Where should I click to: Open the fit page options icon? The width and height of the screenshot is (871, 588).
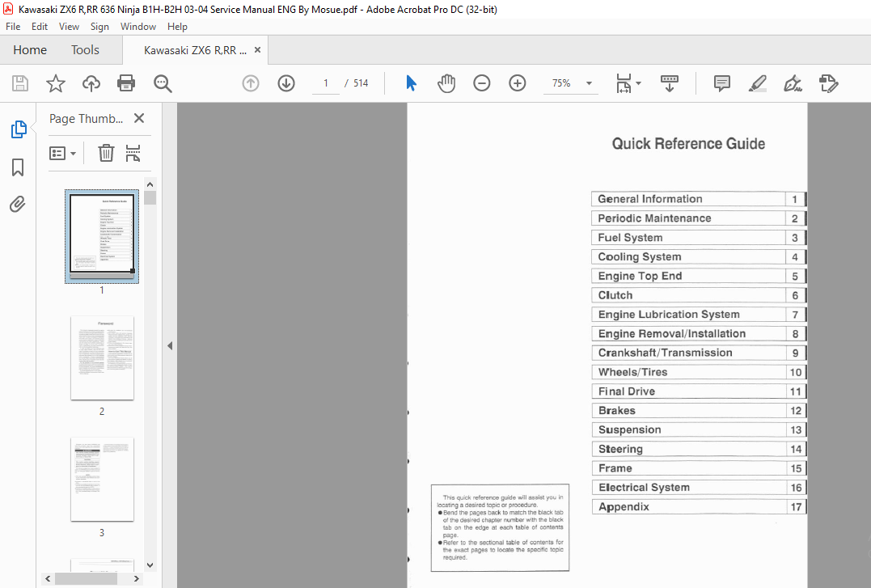[624, 83]
